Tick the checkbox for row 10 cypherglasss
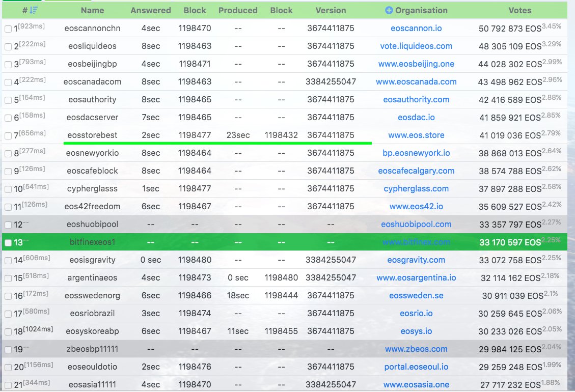 [x=8, y=189]
